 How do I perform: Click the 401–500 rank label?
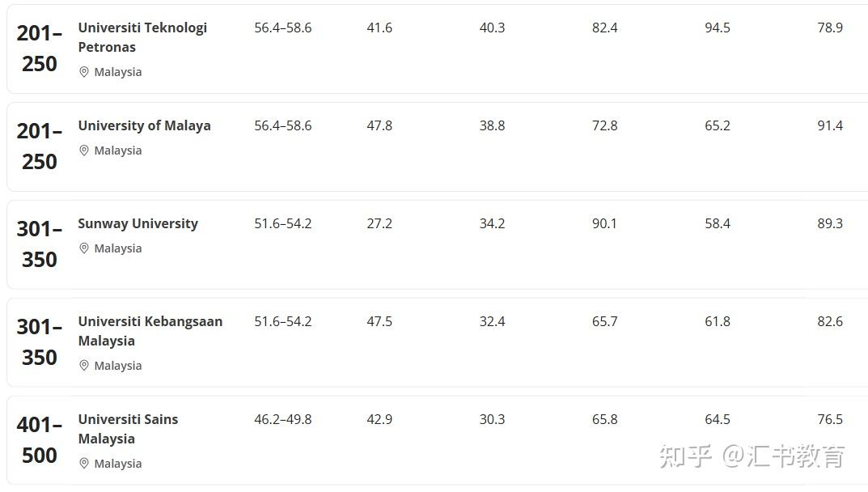tap(40, 440)
